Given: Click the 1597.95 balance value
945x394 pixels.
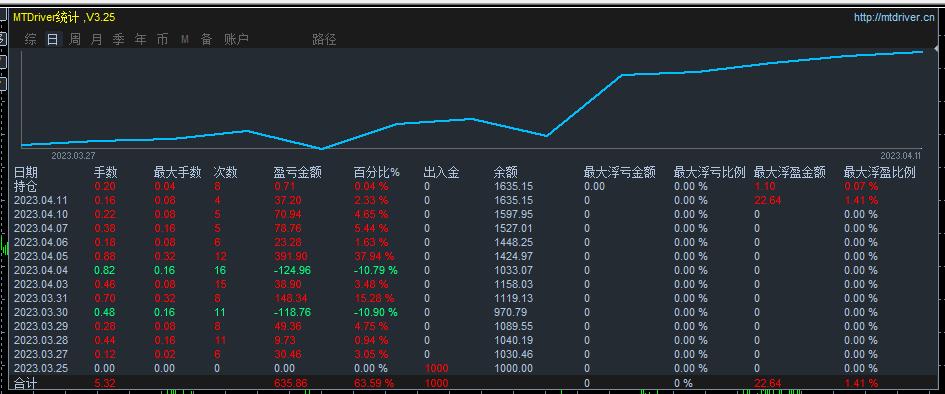Looking at the screenshot, I should point(513,214).
